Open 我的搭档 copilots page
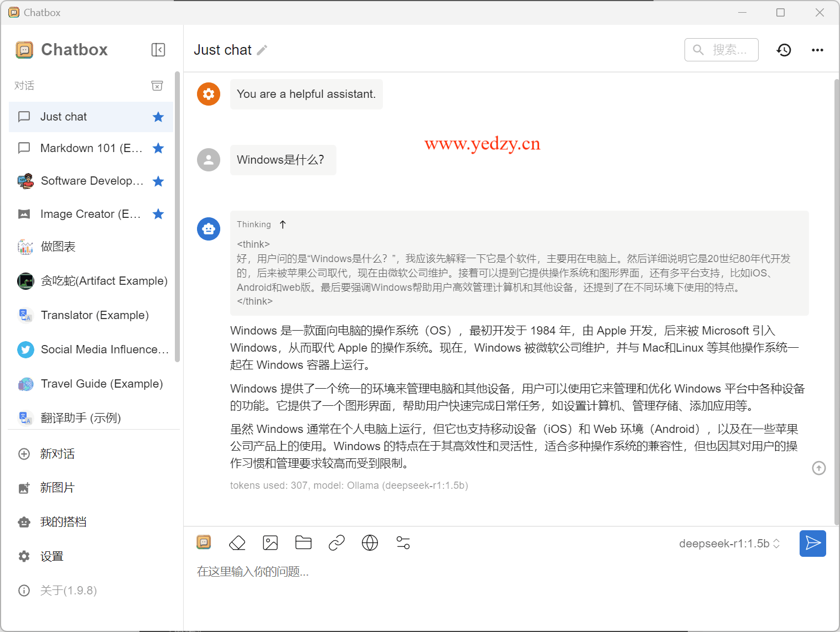The width and height of the screenshot is (840, 632). [91, 522]
